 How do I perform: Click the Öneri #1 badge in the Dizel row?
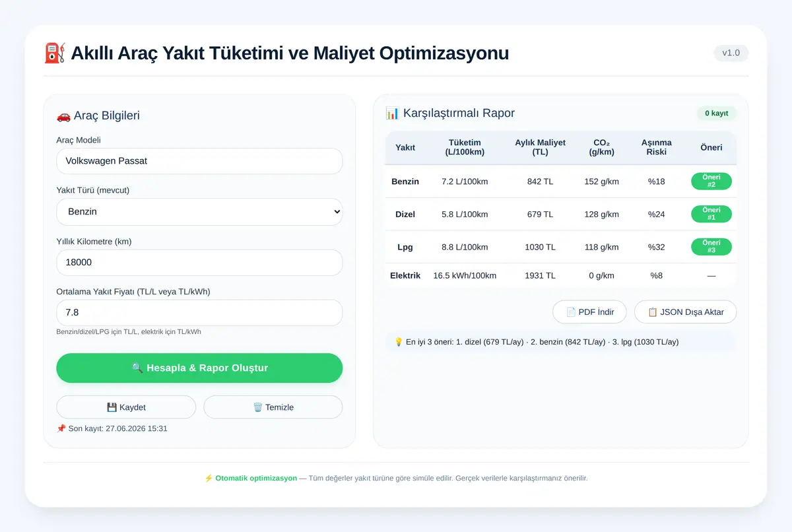tap(711, 214)
